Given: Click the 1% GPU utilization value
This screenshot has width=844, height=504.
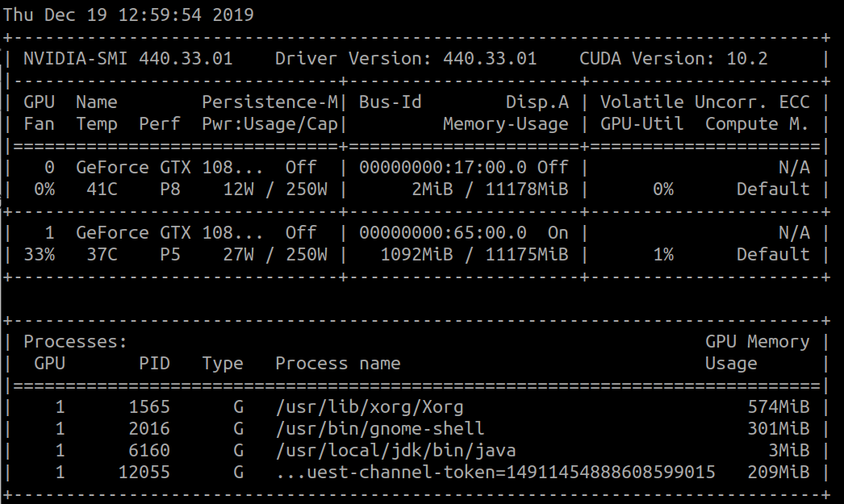Looking at the screenshot, I should (663, 254).
